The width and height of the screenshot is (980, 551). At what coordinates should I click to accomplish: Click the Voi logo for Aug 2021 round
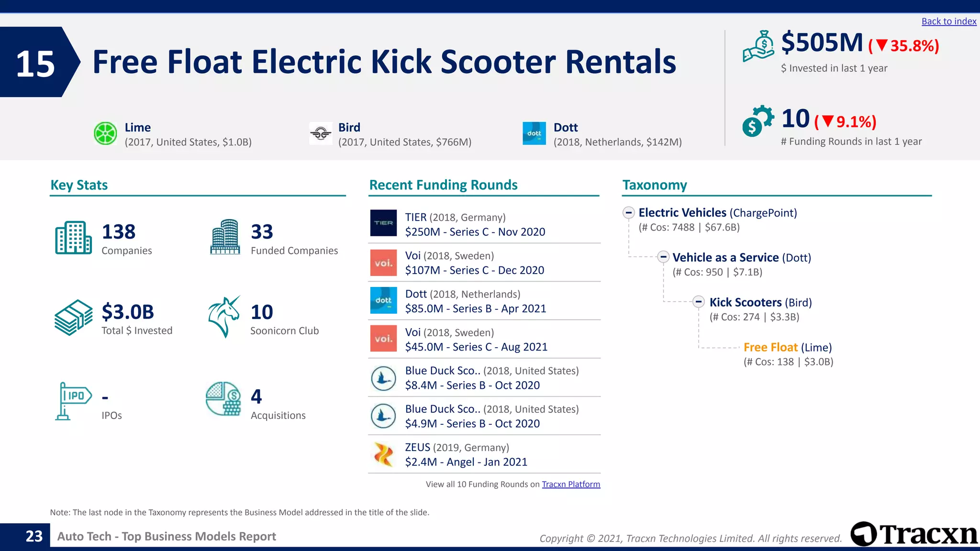[x=383, y=339]
